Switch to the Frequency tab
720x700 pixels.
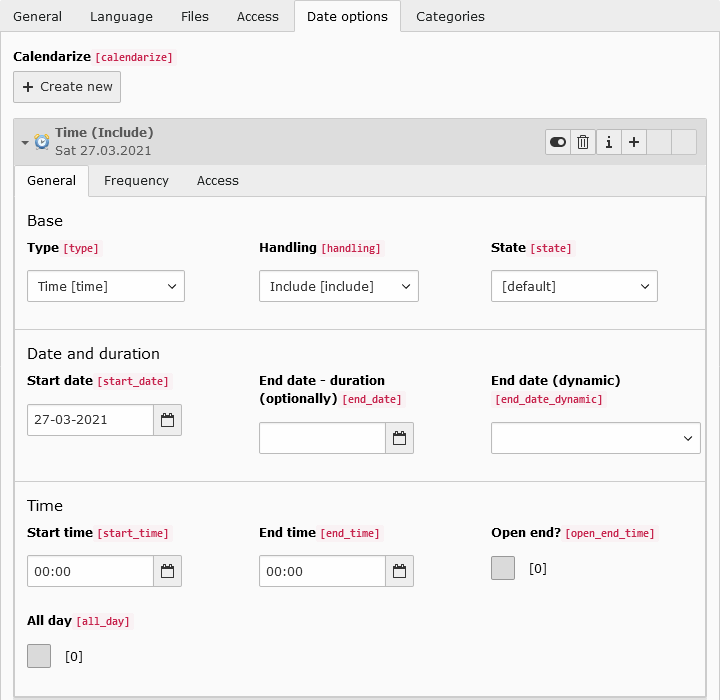tap(136, 181)
